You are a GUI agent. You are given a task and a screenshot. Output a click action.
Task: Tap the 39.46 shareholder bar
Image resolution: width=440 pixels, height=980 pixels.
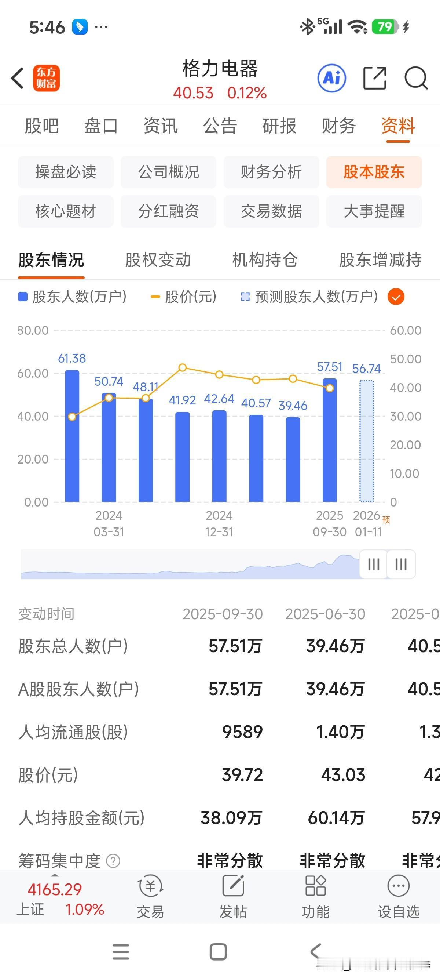click(x=293, y=460)
